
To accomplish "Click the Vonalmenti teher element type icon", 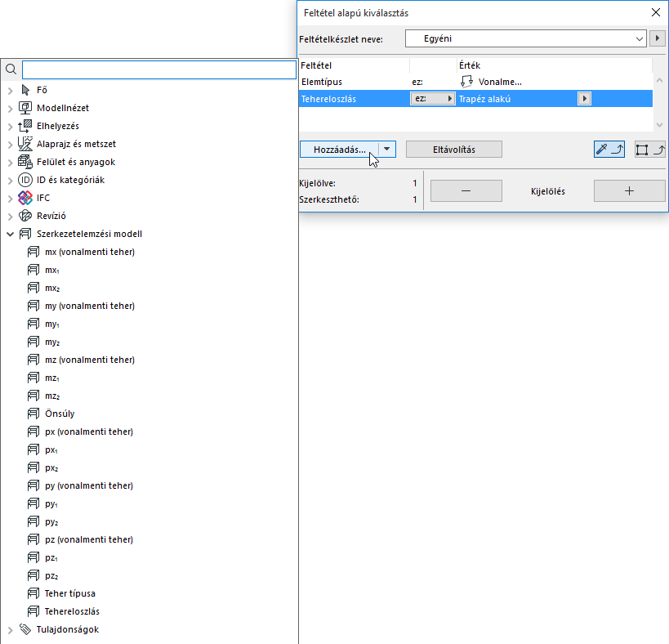I will coord(466,82).
